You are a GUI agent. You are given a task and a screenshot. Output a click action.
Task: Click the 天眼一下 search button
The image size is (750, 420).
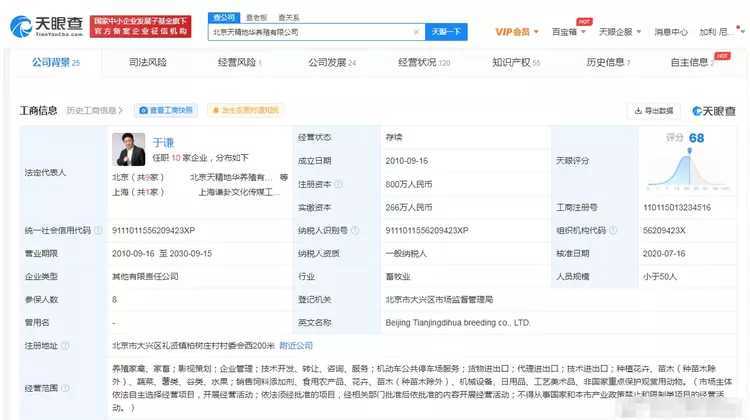[446, 32]
